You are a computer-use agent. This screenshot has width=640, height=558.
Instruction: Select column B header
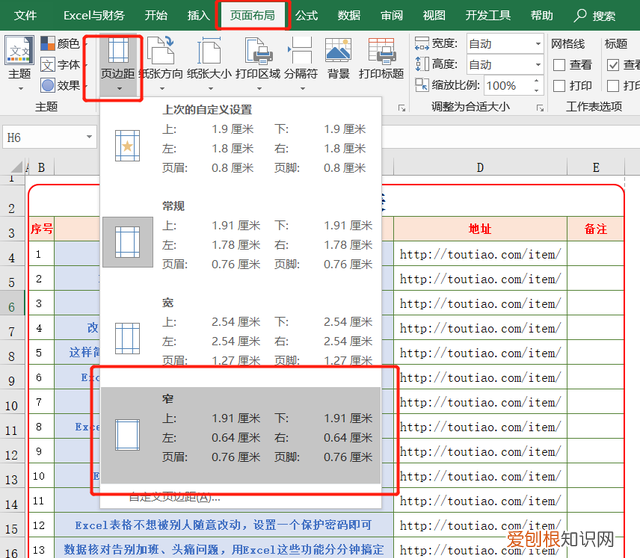pos(42,168)
